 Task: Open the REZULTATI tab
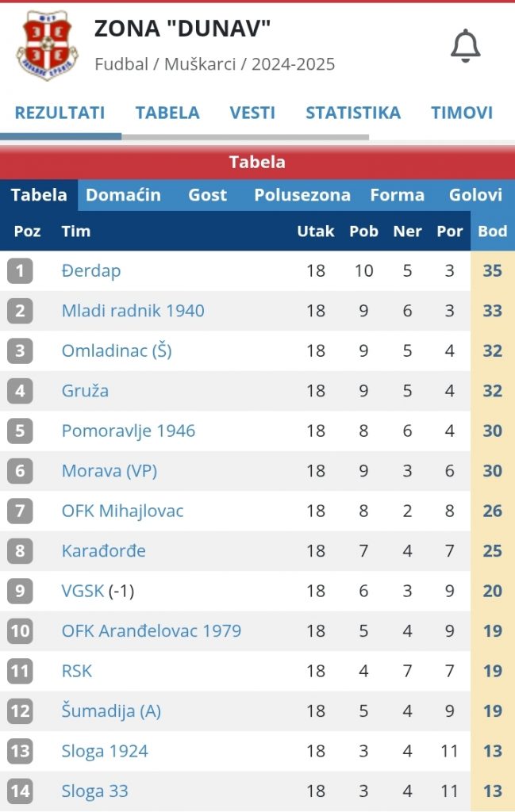click(x=60, y=113)
